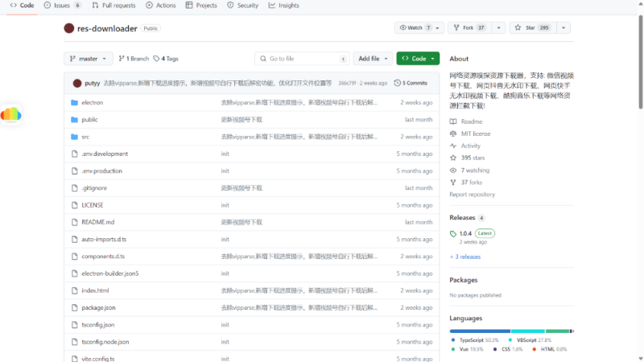Click the package.json file icon
The image size is (644, 362).
74,308
